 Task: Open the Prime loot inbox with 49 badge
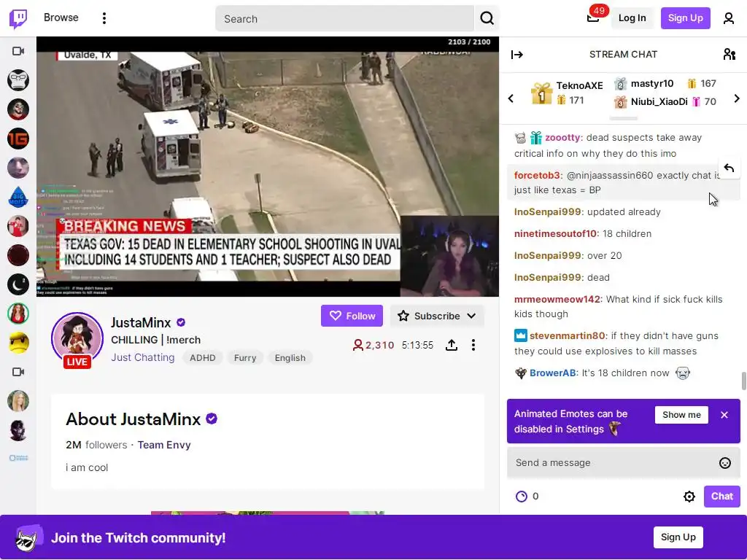tap(593, 18)
